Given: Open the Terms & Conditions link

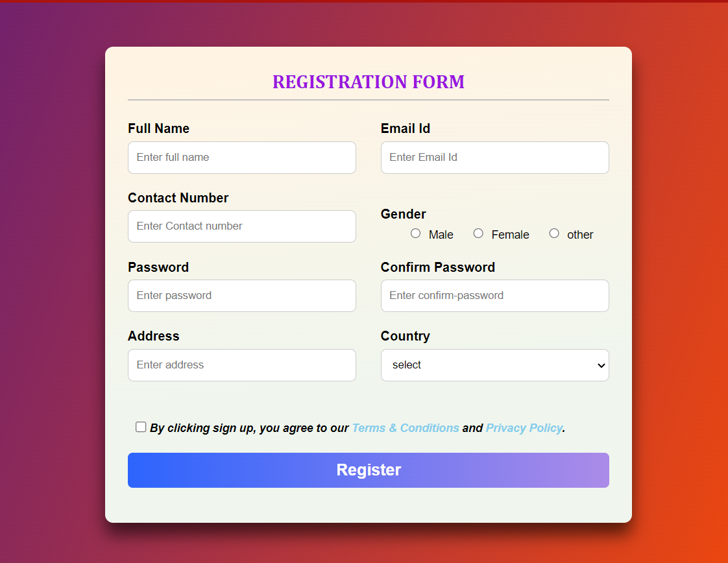Looking at the screenshot, I should pos(406,428).
